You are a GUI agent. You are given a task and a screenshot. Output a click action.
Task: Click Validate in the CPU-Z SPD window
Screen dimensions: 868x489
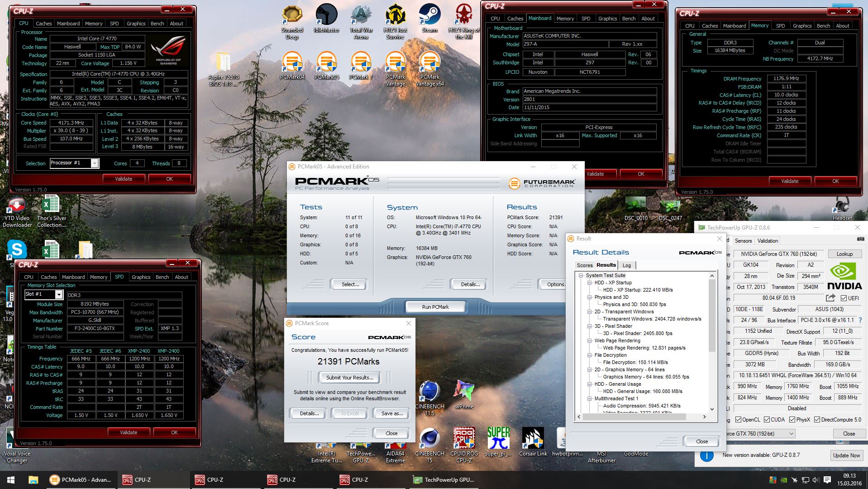[129, 432]
